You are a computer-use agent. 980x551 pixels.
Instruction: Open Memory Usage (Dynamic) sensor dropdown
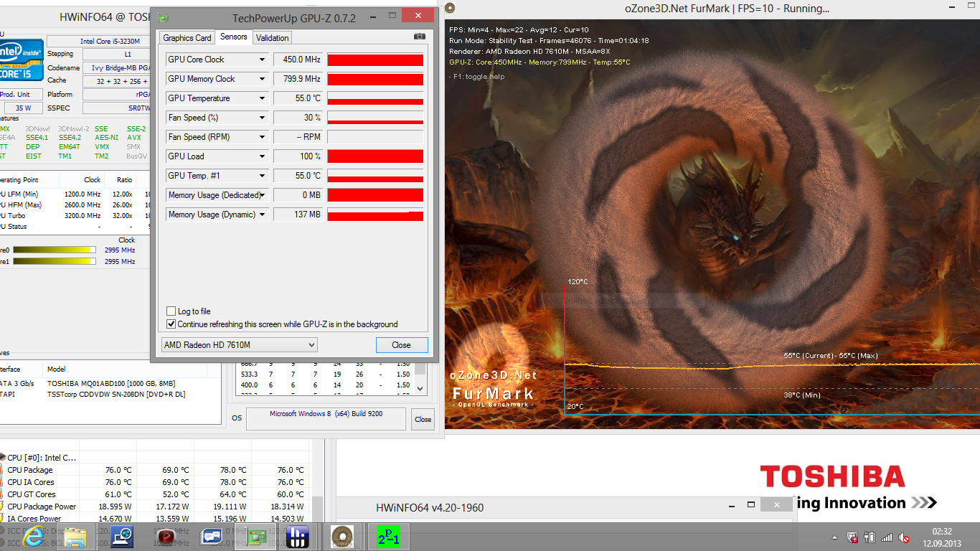(x=262, y=215)
